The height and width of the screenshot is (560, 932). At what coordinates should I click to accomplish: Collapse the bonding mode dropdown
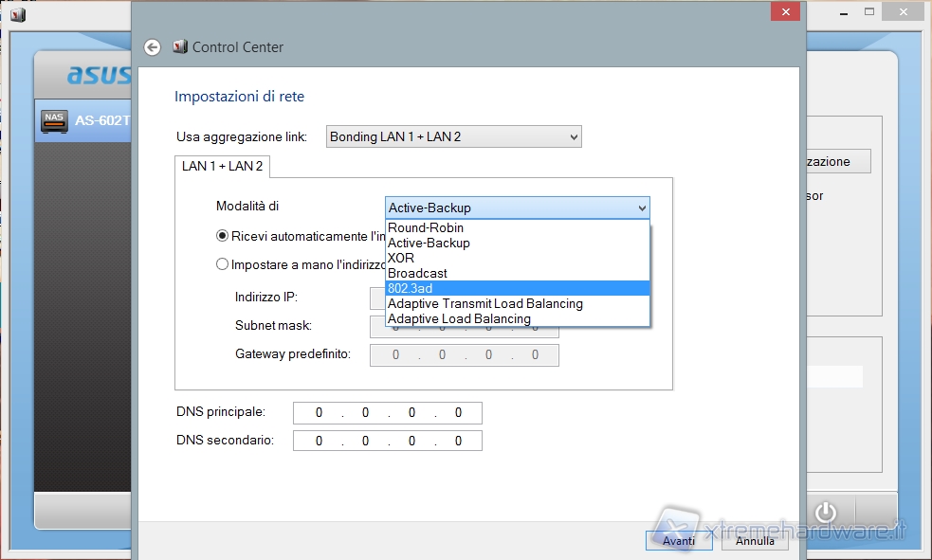[x=642, y=208]
